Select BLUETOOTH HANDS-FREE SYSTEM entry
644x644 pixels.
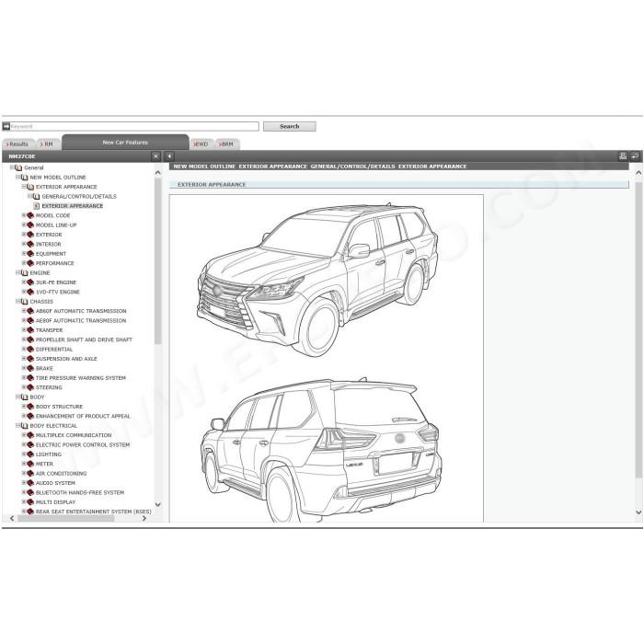pos(80,492)
